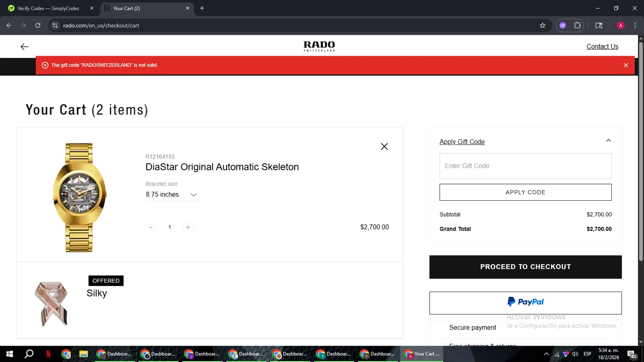Open a new browser tab
Image resolution: width=644 pixels, height=362 pixels.
[x=202, y=8]
